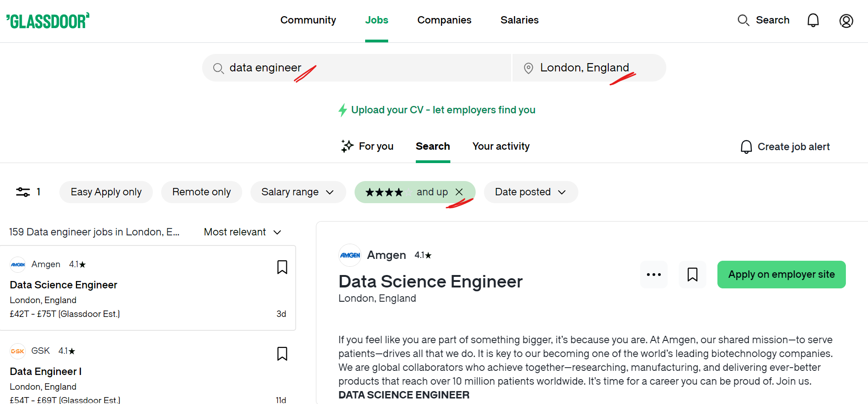The image size is (868, 404).
Task: Click the £42T - £75T salary estimate
Action: click(65, 314)
